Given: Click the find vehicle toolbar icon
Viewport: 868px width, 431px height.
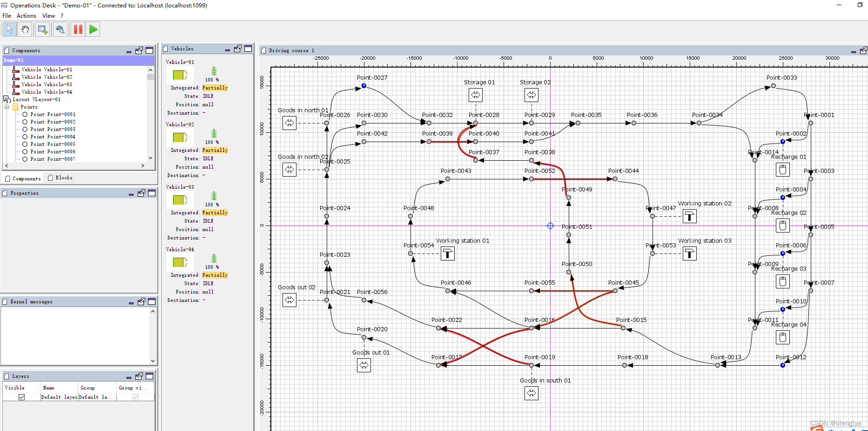Looking at the screenshot, I should pos(60,29).
